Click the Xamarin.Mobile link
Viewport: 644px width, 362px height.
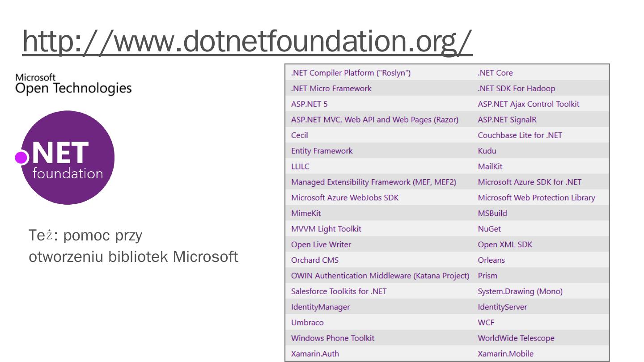[x=505, y=354]
